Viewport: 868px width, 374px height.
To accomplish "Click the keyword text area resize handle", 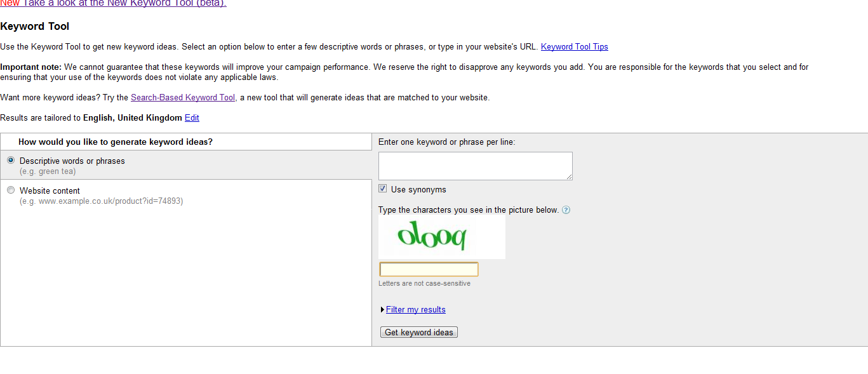I will click(570, 177).
